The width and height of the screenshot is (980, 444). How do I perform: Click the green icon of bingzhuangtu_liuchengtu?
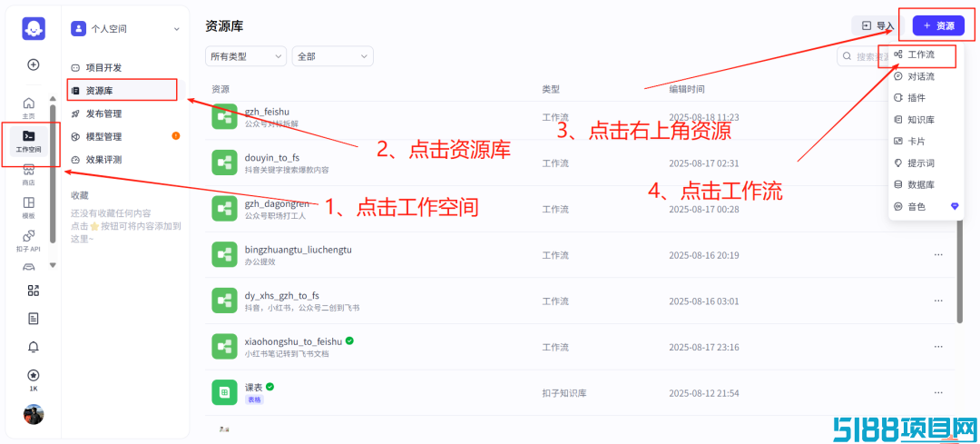tap(224, 254)
